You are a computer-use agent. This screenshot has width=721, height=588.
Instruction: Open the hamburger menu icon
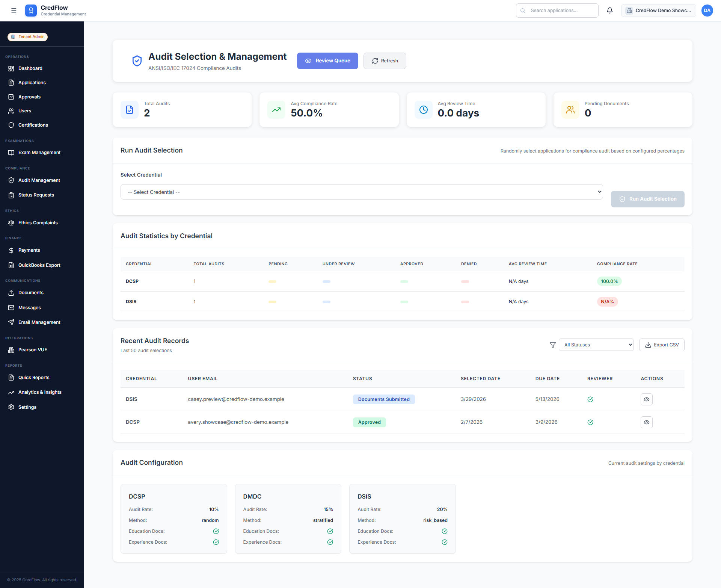[x=14, y=11]
